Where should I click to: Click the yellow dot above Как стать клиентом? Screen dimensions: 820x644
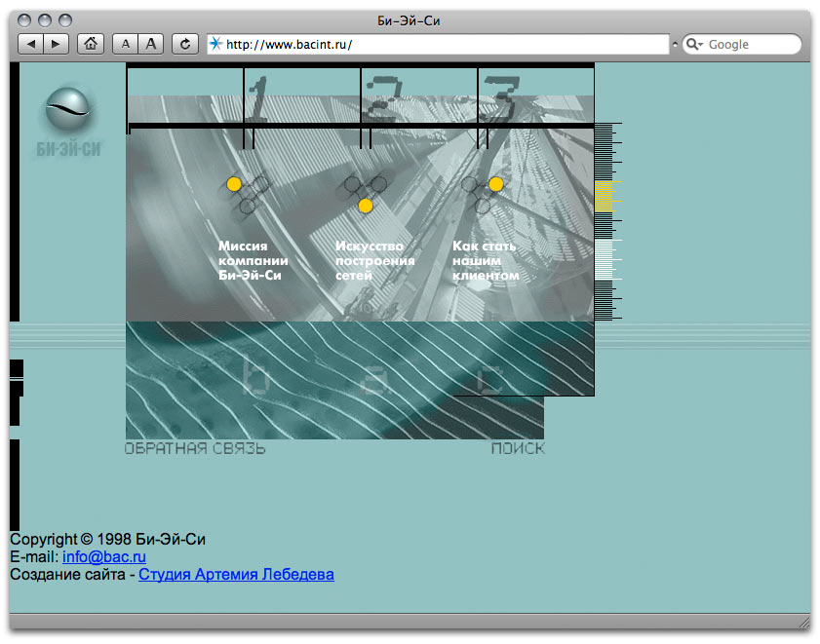[x=496, y=184]
